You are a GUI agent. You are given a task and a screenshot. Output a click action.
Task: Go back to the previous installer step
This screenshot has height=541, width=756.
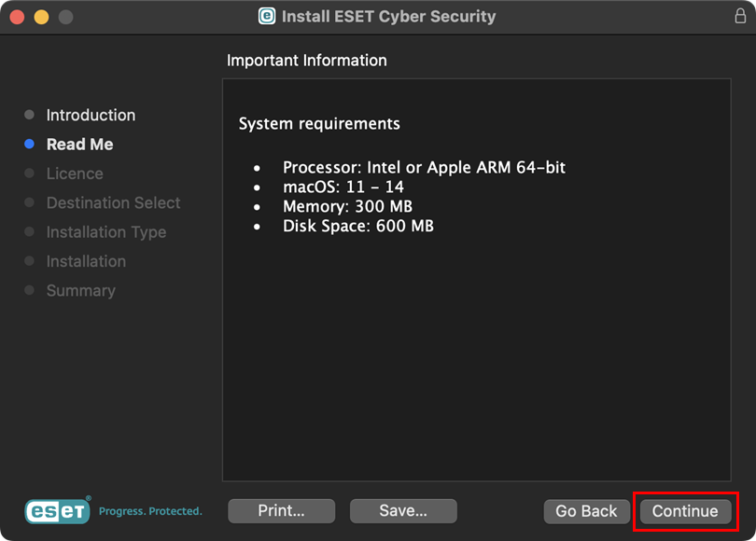586,511
